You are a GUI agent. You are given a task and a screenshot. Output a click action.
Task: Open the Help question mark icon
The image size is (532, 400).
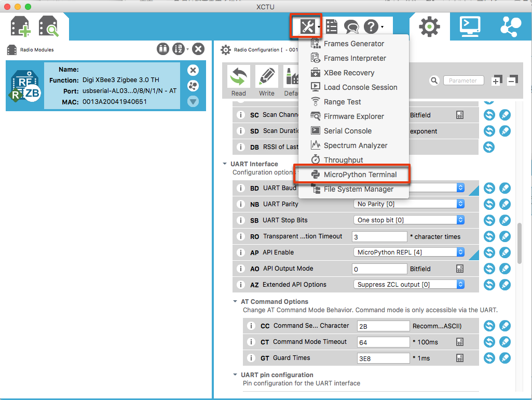tap(371, 26)
